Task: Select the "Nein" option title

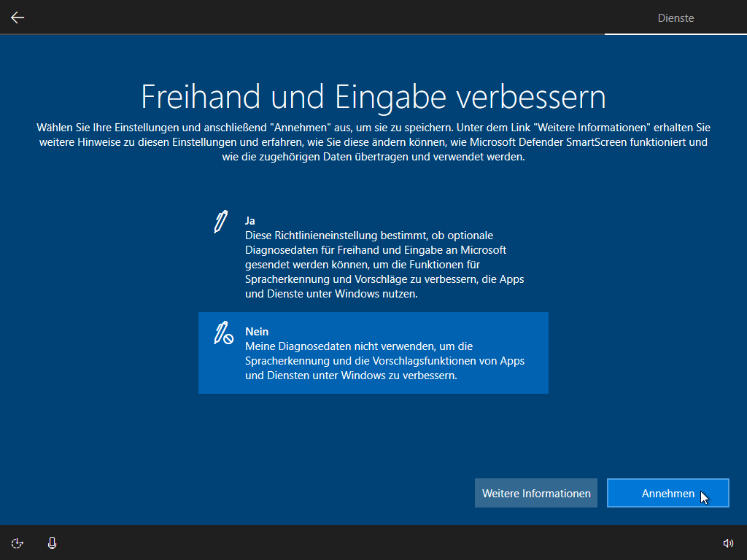Action: coord(257,332)
